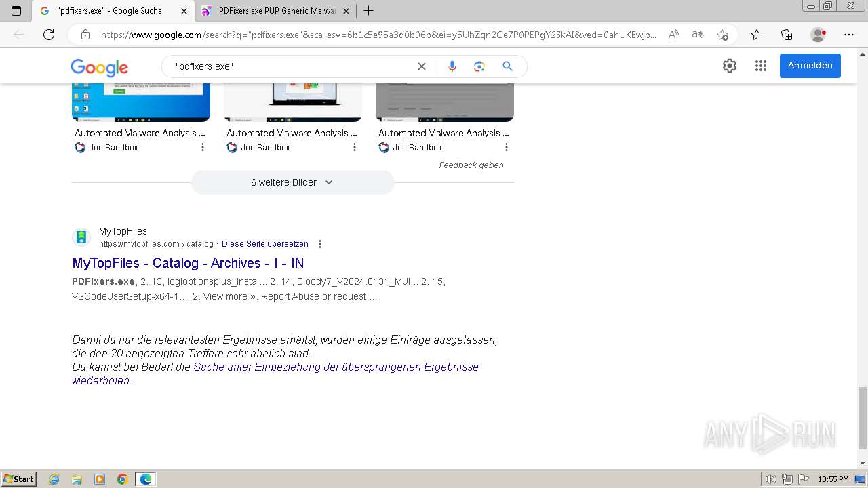This screenshot has height=488, width=868.
Task: Click the refresh page icon
Action: point(49,35)
